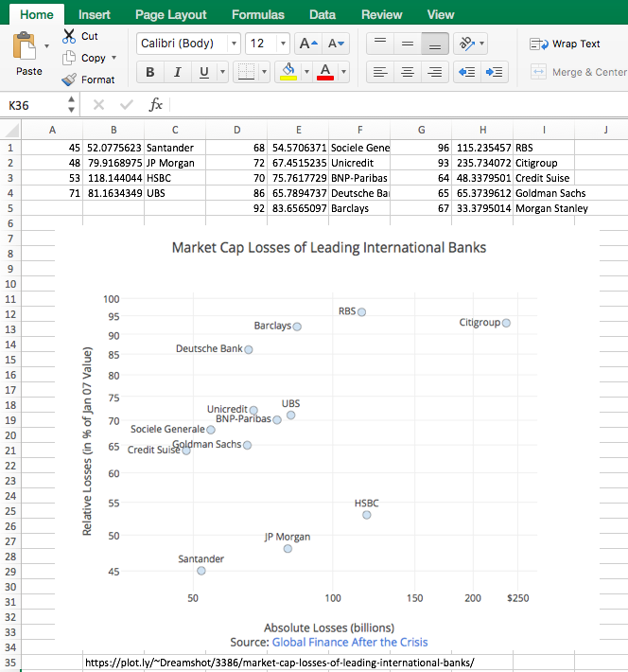Click the fx insert function icon
The width and height of the screenshot is (628, 672).
[155, 104]
